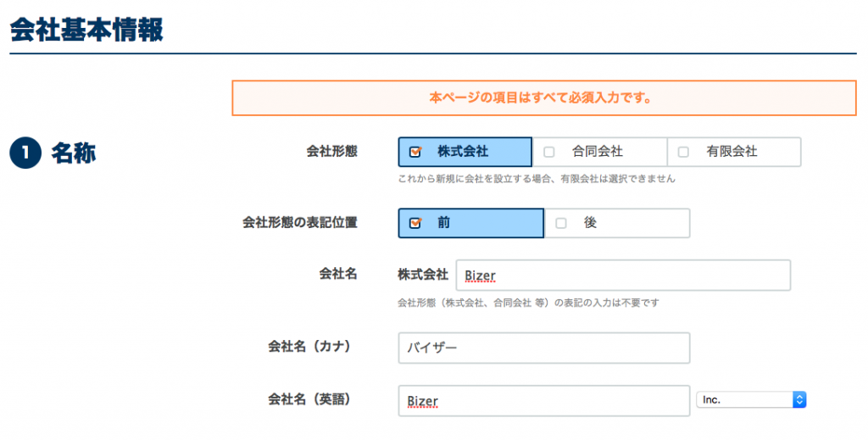
Task: Click the blue dropdown arrow next to Inc.
Action: (x=799, y=399)
